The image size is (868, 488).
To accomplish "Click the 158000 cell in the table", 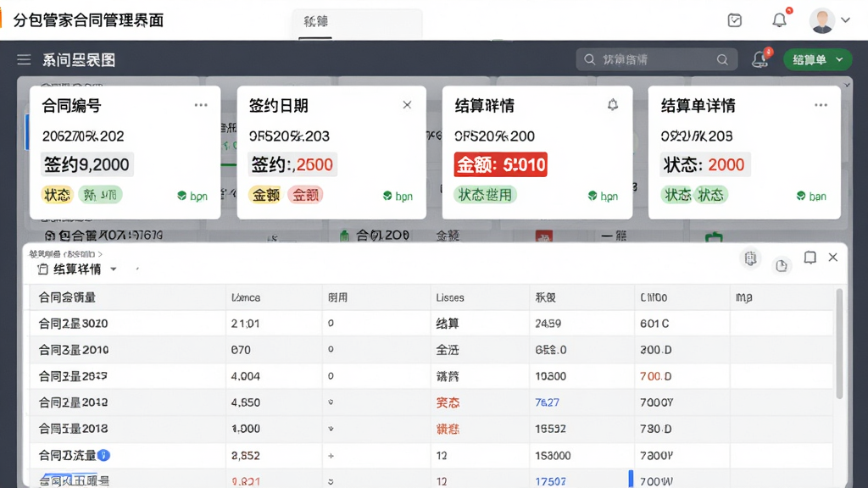I will point(553,455).
